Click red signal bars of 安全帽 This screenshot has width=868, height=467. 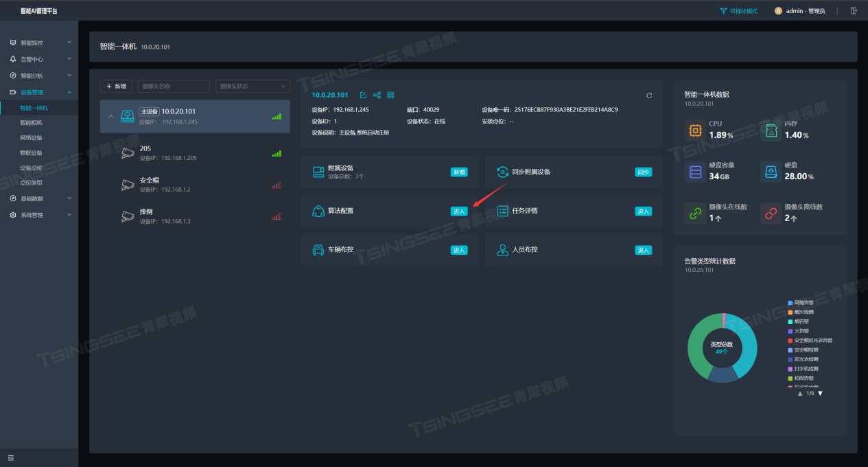click(277, 185)
